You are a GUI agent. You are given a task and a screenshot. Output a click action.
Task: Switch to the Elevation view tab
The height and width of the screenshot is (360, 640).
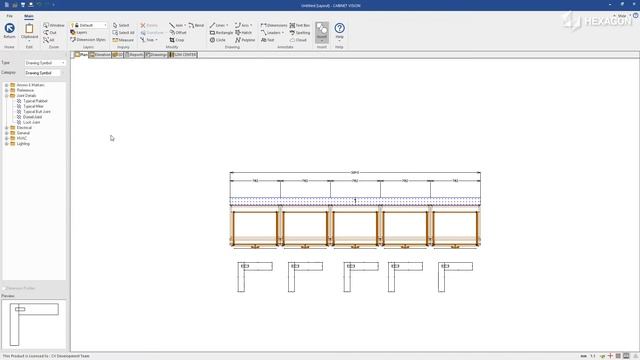pyautogui.click(x=100, y=55)
